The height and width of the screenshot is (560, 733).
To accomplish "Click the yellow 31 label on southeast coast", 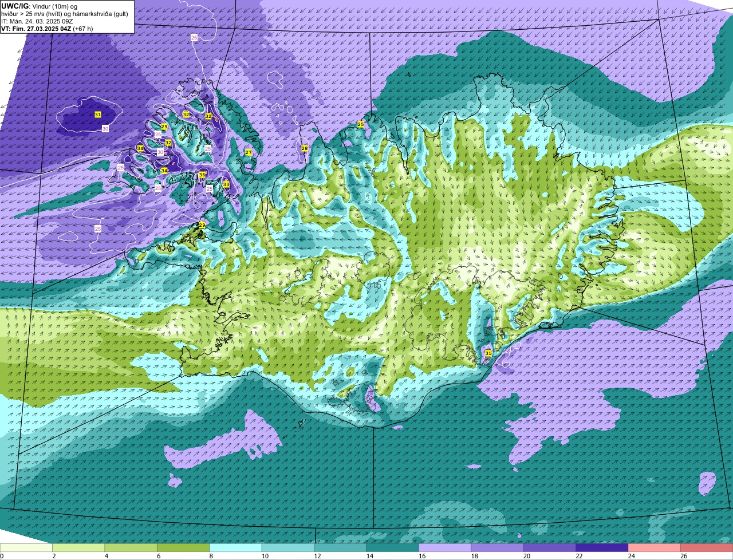I will coord(488,353).
